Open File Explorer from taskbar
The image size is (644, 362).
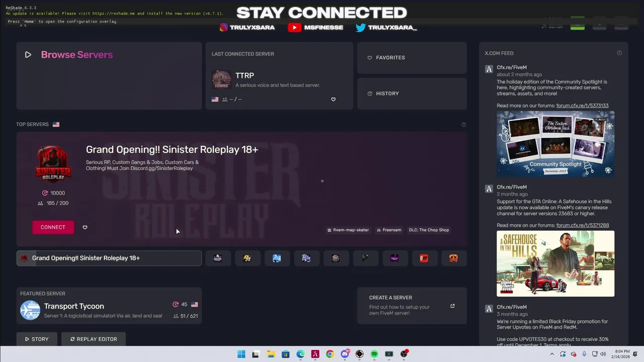coord(271,354)
